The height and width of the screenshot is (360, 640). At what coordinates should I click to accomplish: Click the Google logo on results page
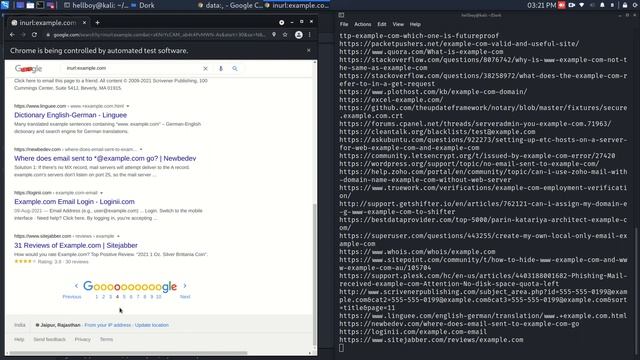tap(28, 69)
